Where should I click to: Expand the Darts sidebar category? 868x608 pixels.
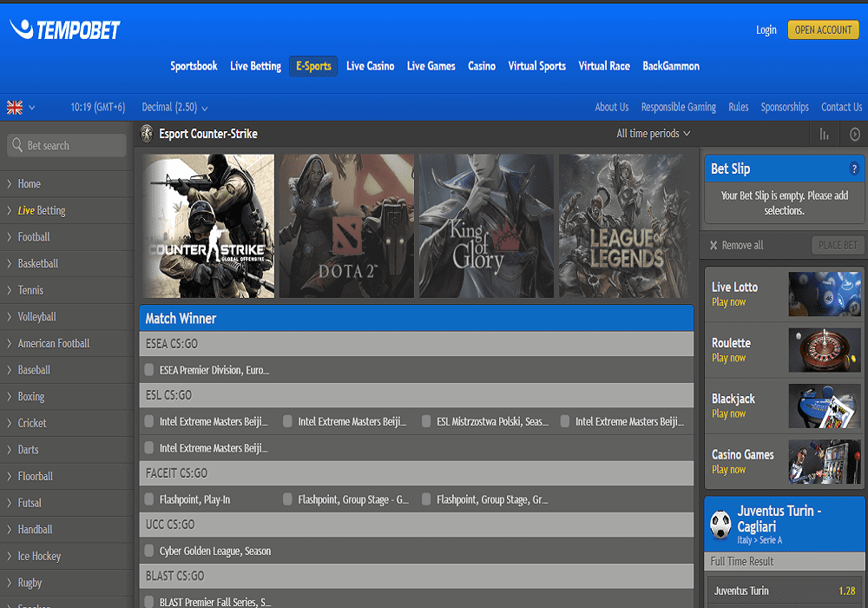coord(67,450)
